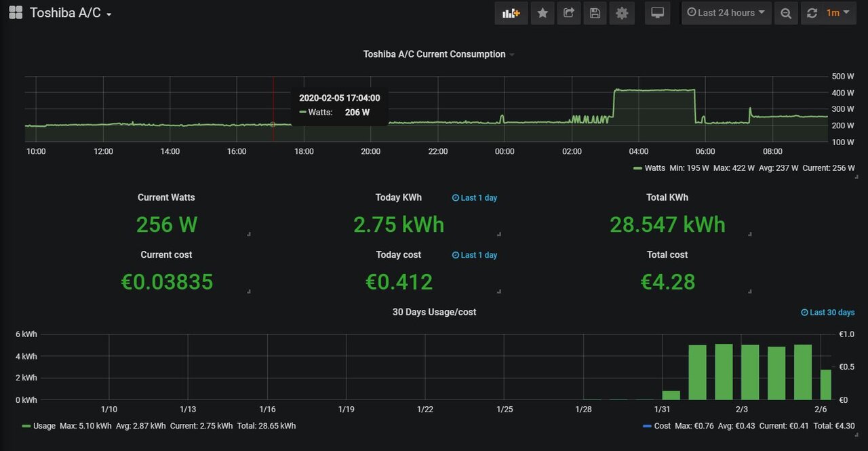The height and width of the screenshot is (451, 868).
Task: Click the Today KWh panel title
Action: click(x=399, y=197)
